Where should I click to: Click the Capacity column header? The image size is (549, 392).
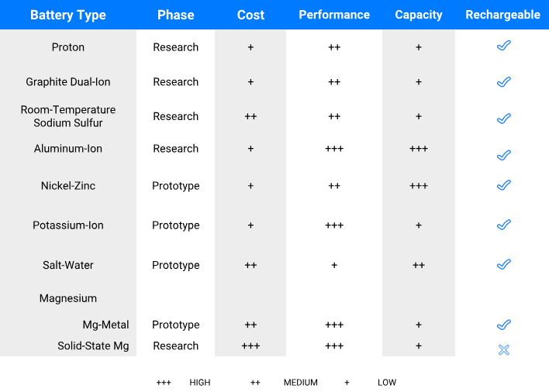419,15
